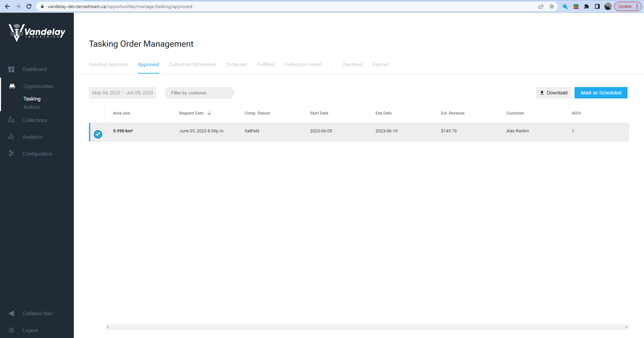The image size is (644, 338).
Task: Click the site padlock icon
Action: tap(42, 6)
